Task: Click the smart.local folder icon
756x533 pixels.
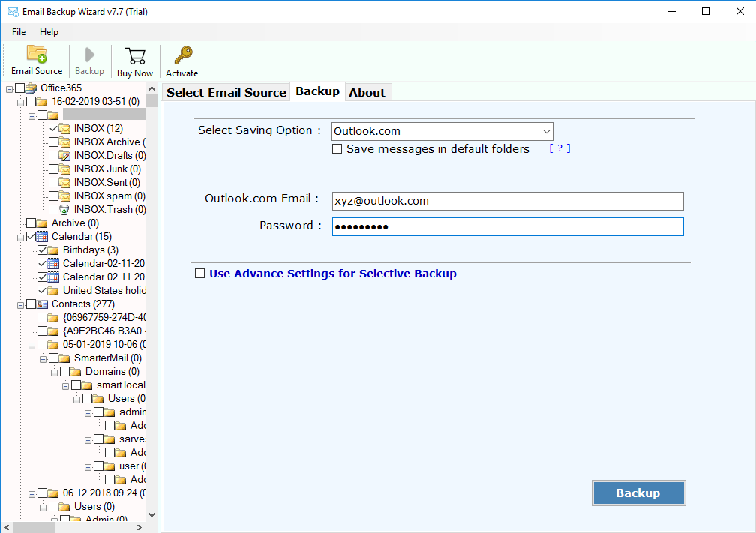Action: (87, 385)
